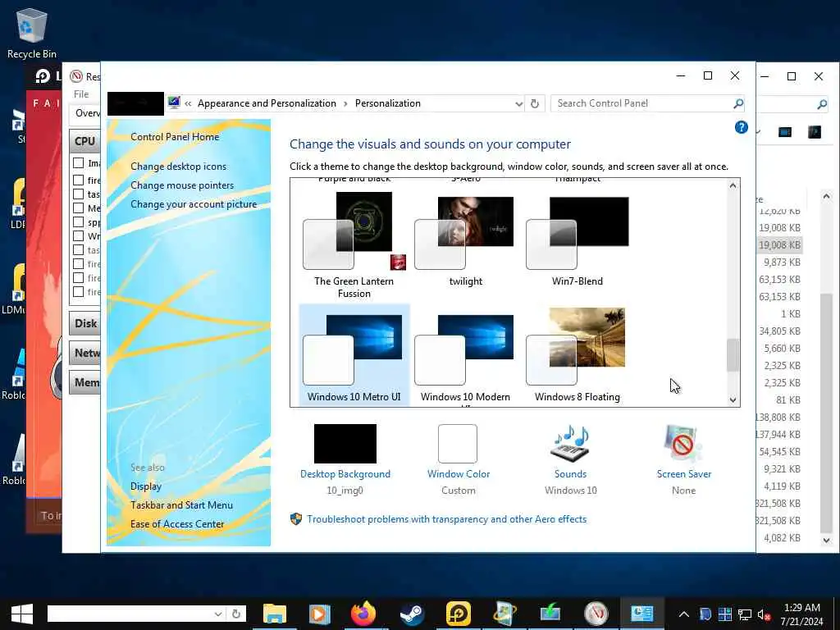The height and width of the screenshot is (630, 840).
Task: Open Taskbar and Start Menu link
Action: pos(181,505)
